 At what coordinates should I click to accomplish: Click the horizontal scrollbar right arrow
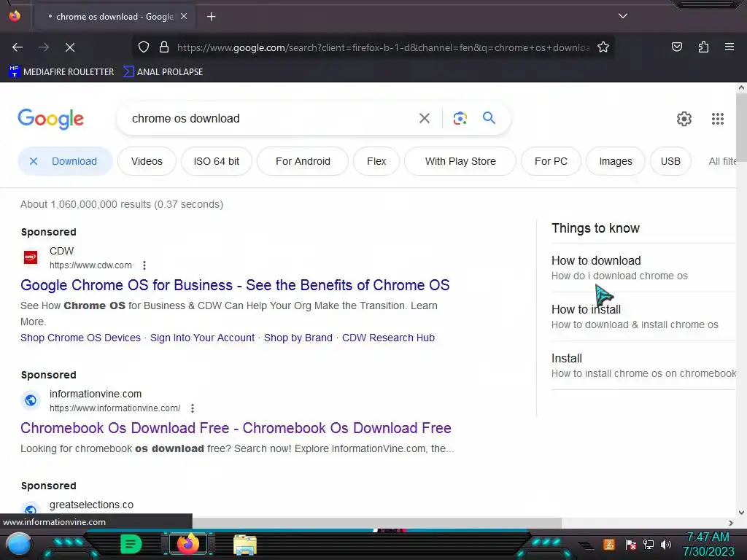730,522
